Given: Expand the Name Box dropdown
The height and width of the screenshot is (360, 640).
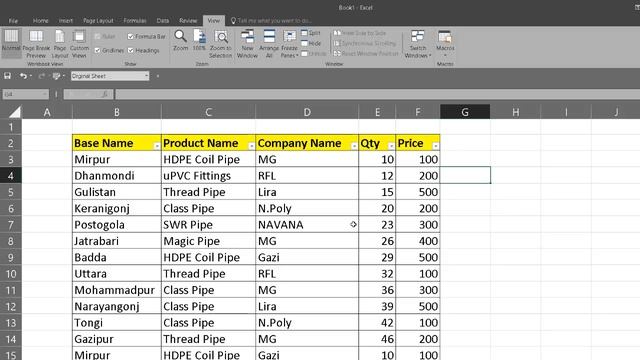Looking at the screenshot, I should point(44,94).
